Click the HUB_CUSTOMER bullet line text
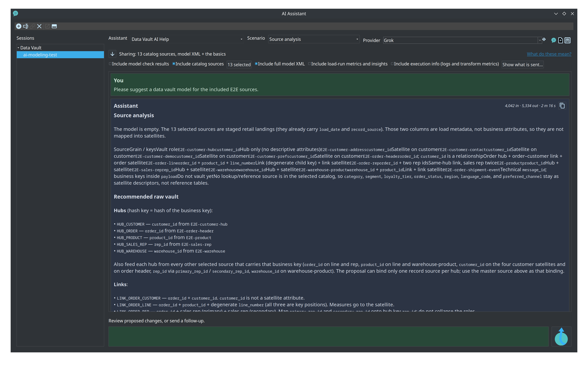588x365 pixels. click(172, 224)
